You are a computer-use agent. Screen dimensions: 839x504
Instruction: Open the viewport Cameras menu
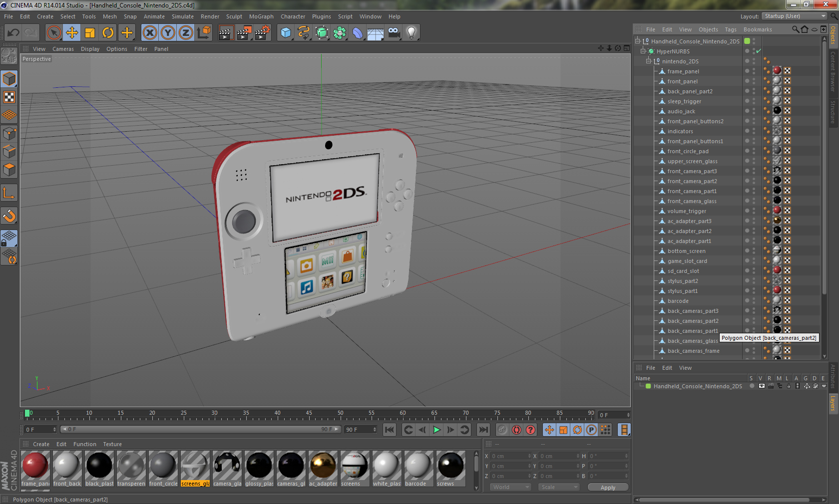click(63, 49)
